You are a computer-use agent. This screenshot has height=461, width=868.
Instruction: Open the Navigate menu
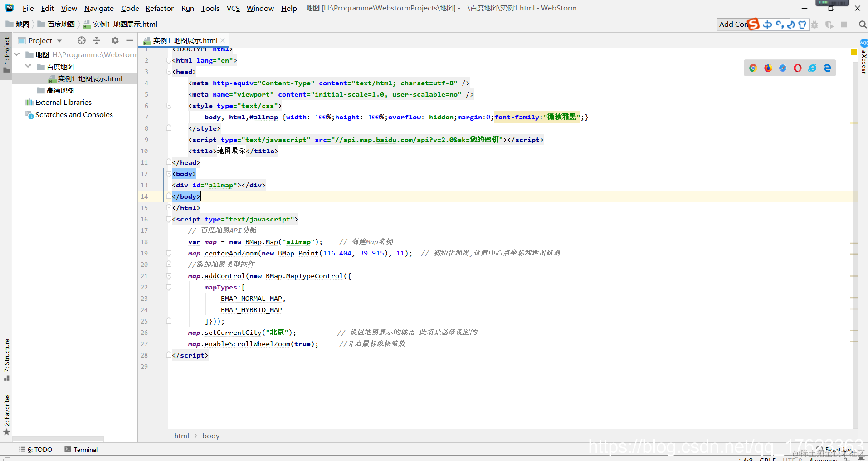99,8
